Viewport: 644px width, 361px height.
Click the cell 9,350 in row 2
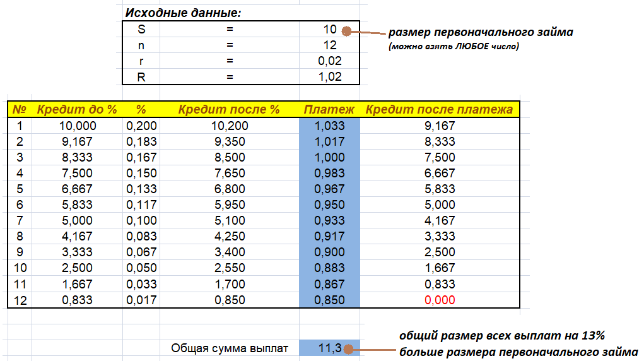tap(230, 141)
